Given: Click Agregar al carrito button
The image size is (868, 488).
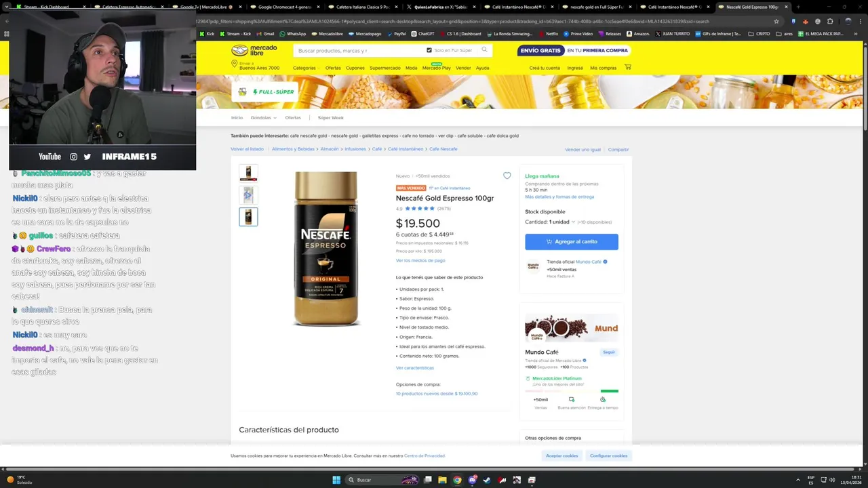Looking at the screenshot, I should tap(572, 241).
